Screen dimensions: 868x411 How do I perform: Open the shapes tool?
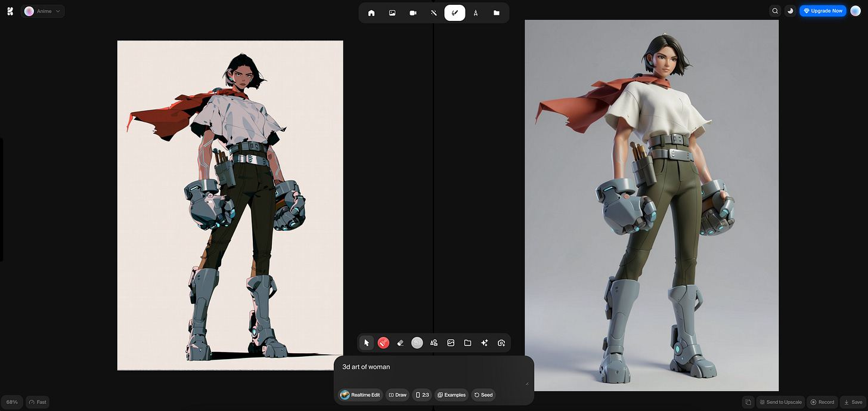pos(434,342)
